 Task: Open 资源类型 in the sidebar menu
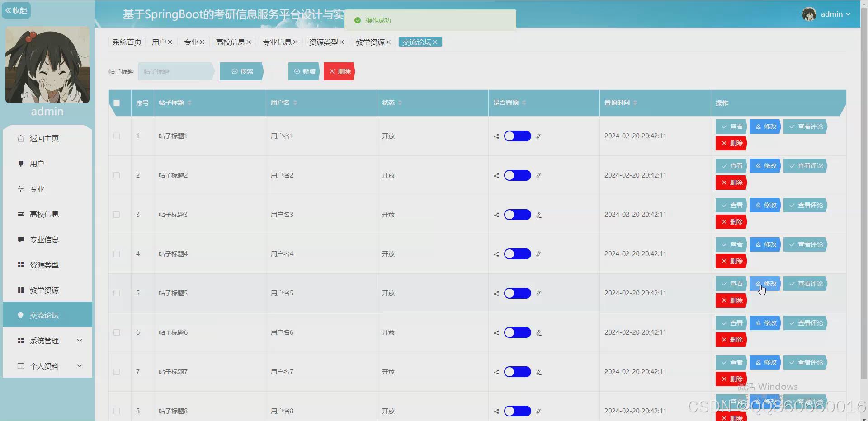pos(47,265)
